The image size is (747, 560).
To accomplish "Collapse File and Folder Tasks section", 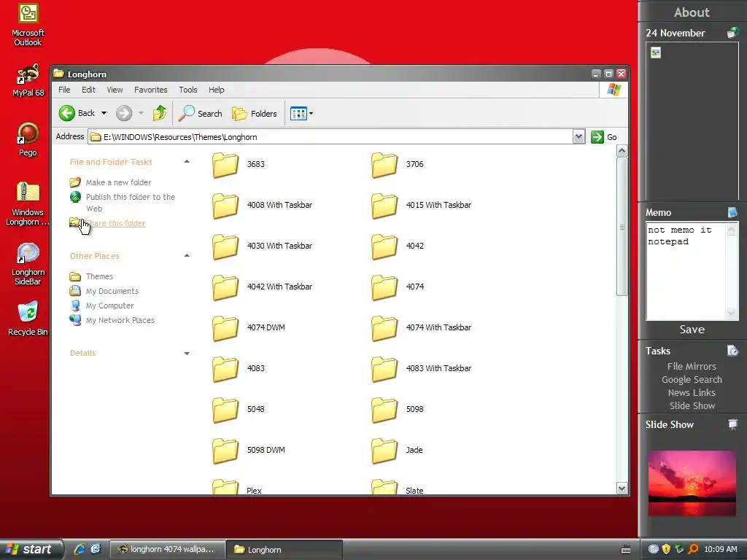I will (x=187, y=162).
